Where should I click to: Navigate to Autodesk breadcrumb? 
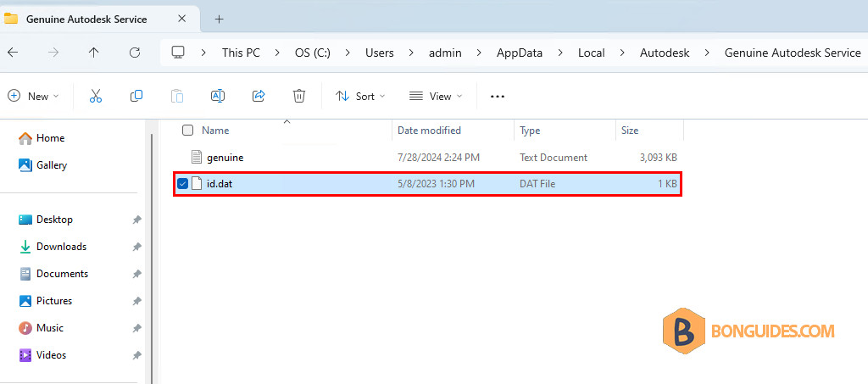click(665, 53)
